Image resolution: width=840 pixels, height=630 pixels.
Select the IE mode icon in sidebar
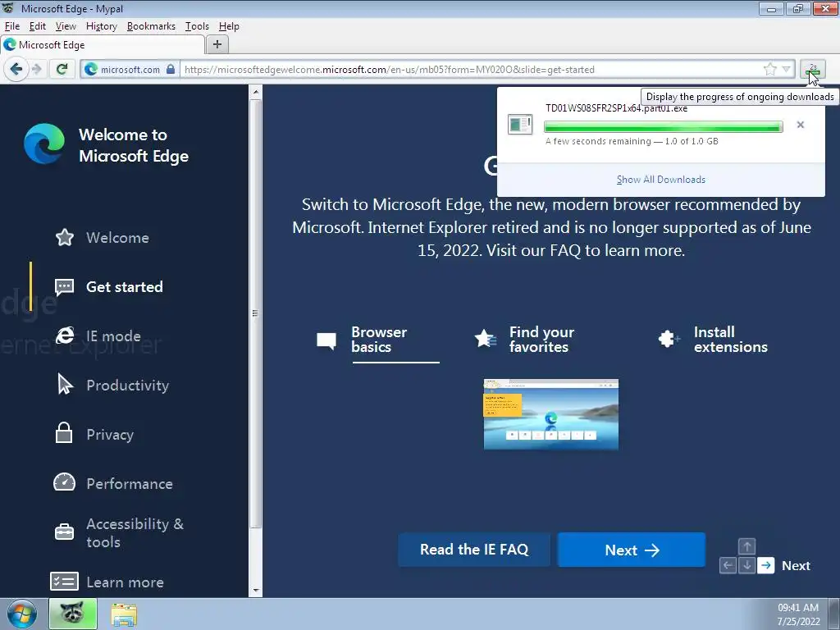click(x=64, y=336)
